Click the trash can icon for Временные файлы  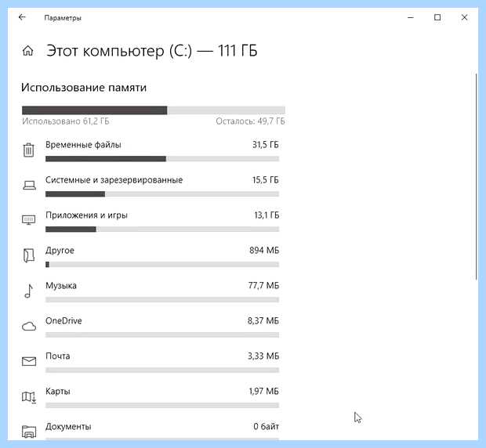click(28, 150)
